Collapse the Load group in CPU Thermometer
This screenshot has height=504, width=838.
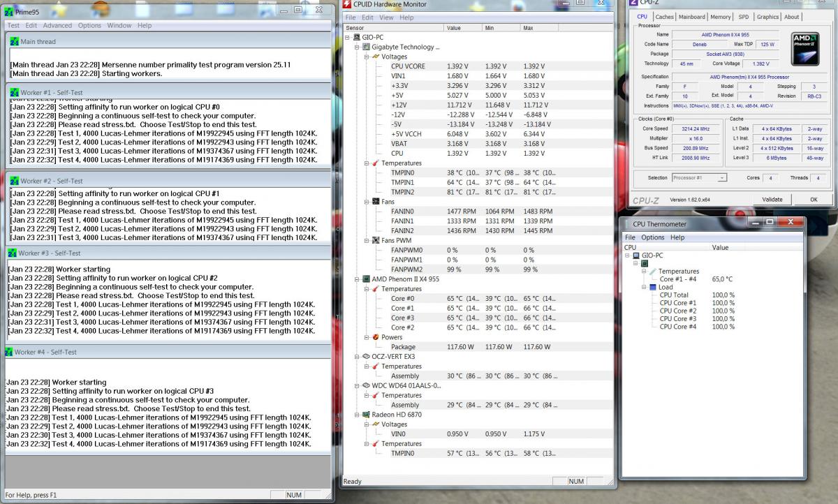(x=644, y=287)
